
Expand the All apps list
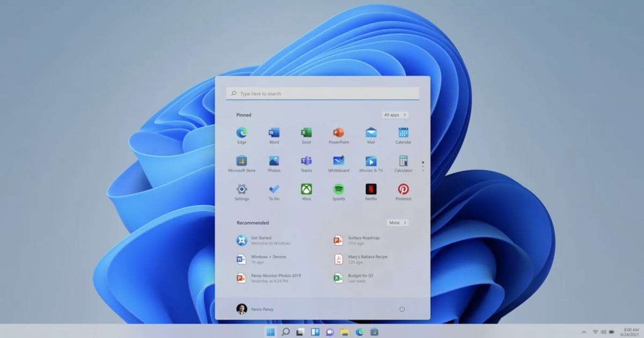pyautogui.click(x=396, y=115)
